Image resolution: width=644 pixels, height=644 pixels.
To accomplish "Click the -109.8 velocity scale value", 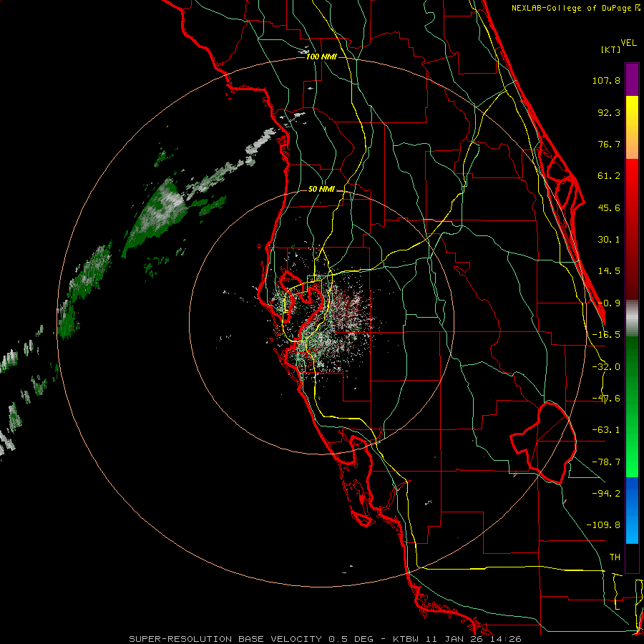I will (603, 525).
